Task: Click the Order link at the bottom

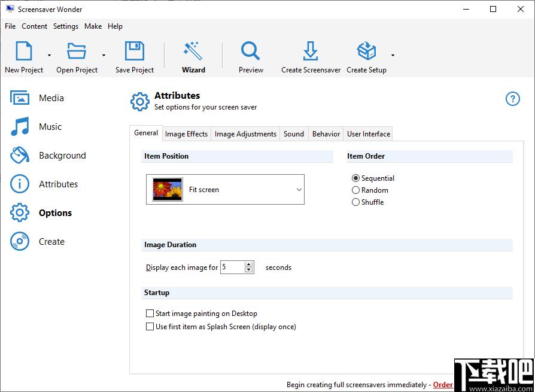Action: point(443,385)
